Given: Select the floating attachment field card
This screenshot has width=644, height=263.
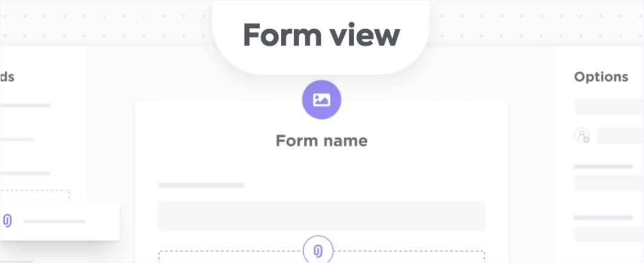Looking at the screenshot, I should click(x=59, y=221).
